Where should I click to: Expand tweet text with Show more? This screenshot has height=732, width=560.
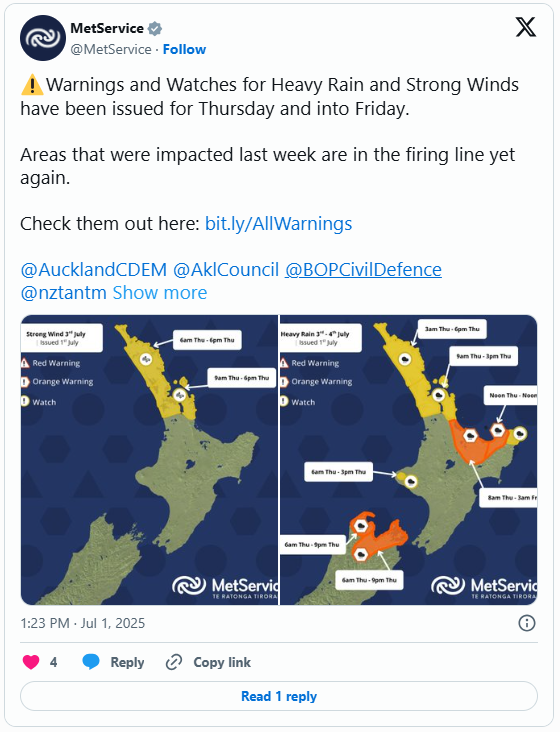click(x=160, y=293)
